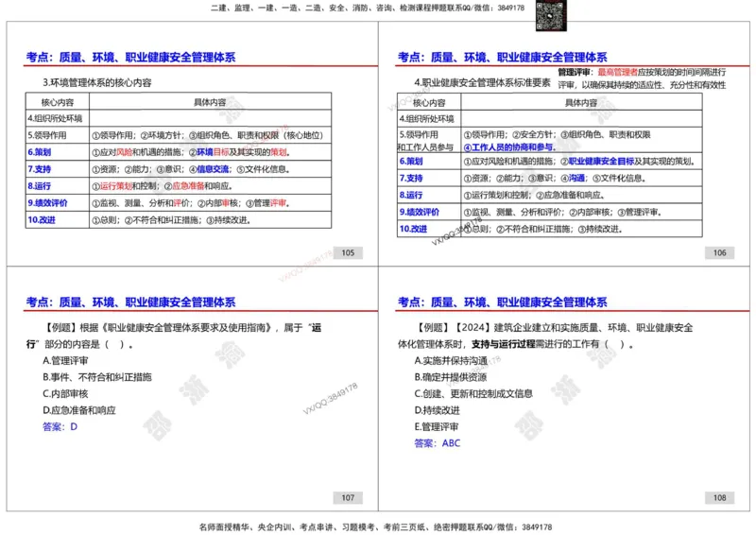
Task: Click the heading 3.环境管理体系的核心内容
Action: 97,82
